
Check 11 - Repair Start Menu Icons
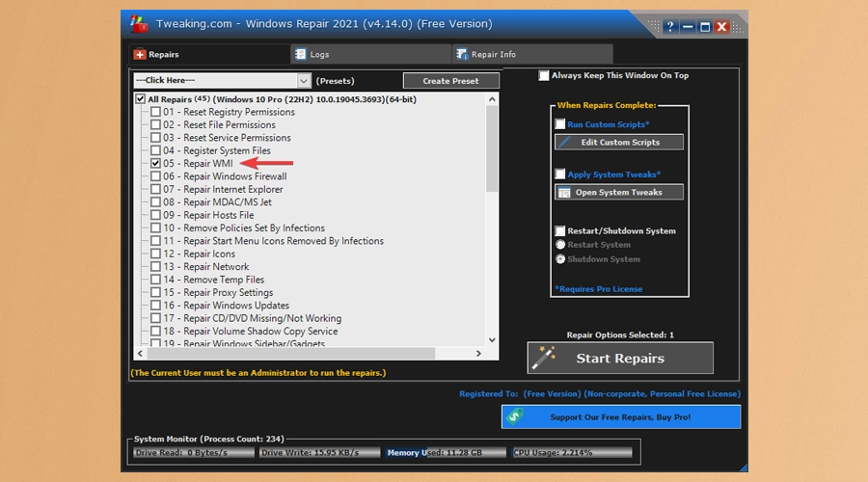(155, 241)
